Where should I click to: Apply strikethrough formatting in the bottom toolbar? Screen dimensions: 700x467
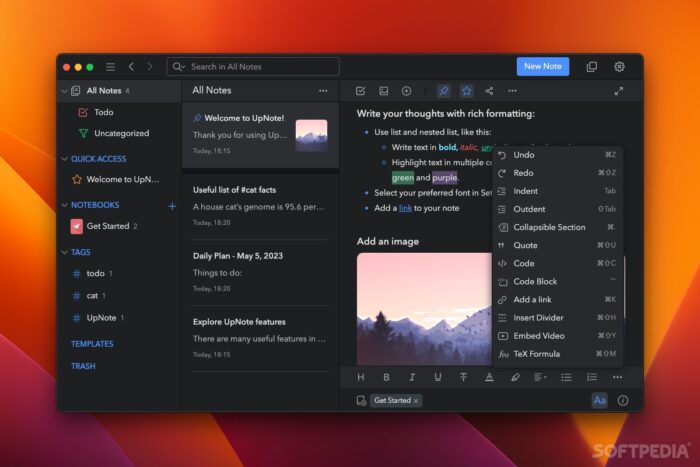click(x=463, y=377)
